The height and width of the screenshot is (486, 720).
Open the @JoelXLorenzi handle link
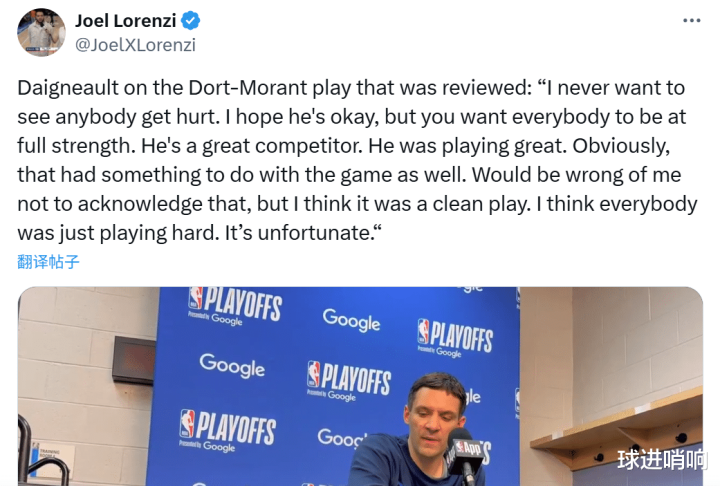pyautogui.click(x=136, y=44)
